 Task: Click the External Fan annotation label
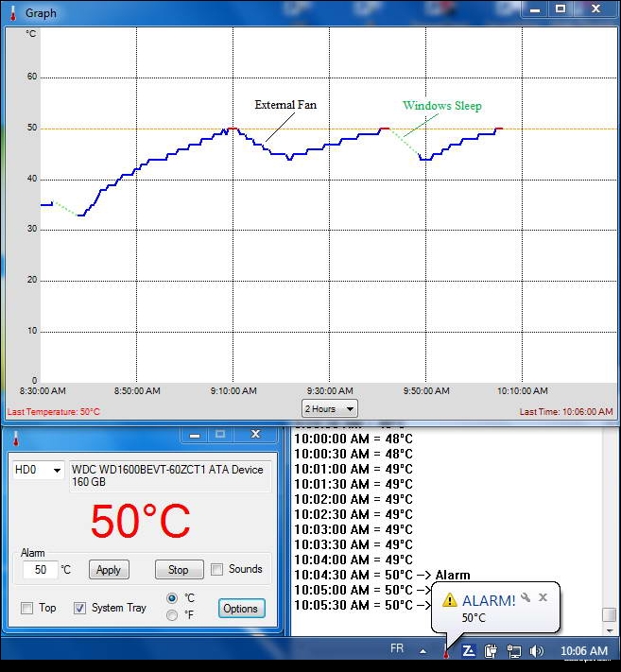pyautogui.click(x=285, y=105)
